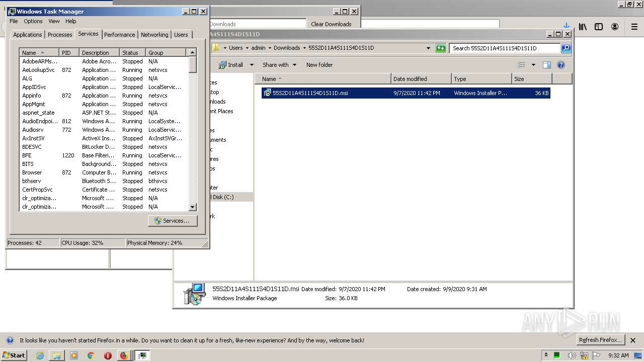Select the msi file icon in the list

coord(268,93)
